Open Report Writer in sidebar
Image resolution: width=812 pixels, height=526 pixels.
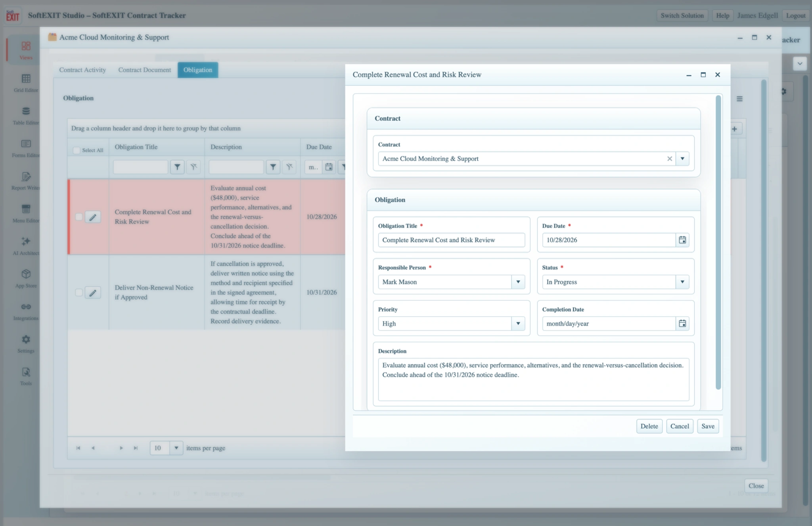(x=26, y=180)
